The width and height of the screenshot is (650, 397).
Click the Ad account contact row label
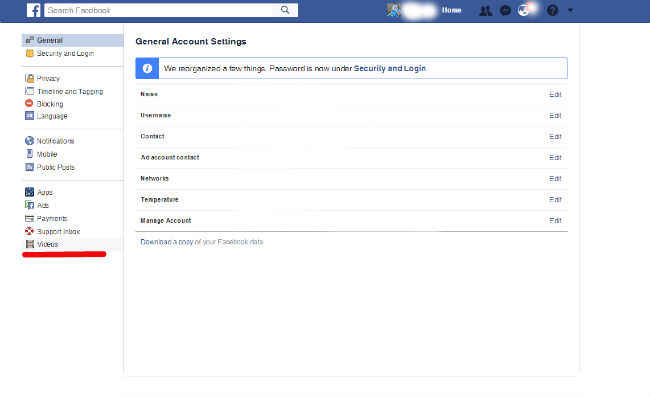tap(170, 157)
